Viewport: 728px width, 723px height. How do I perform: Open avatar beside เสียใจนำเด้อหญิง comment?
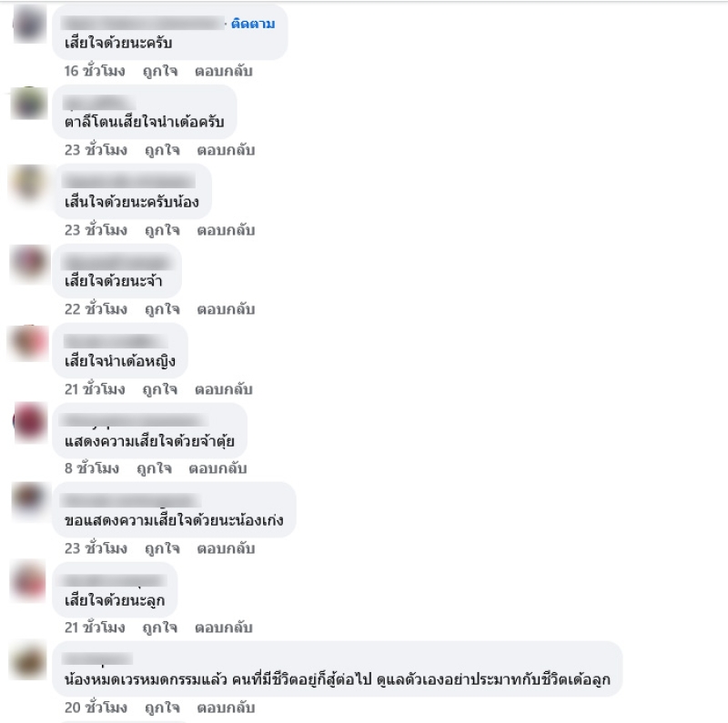pos(29,343)
